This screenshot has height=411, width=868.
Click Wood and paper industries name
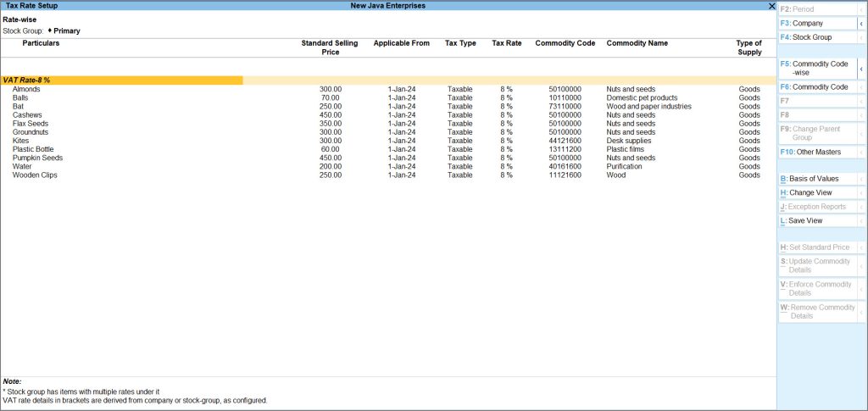click(648, 106)
